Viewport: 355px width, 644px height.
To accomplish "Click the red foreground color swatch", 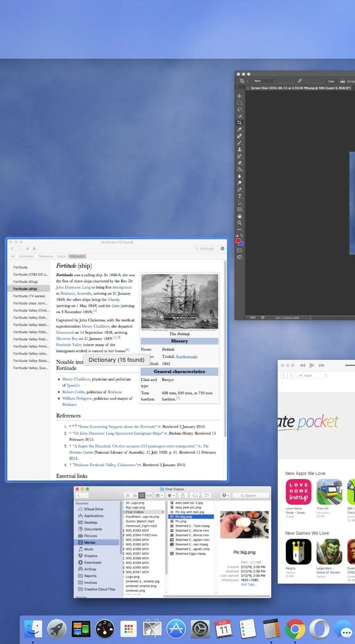I will pos(238,241).
